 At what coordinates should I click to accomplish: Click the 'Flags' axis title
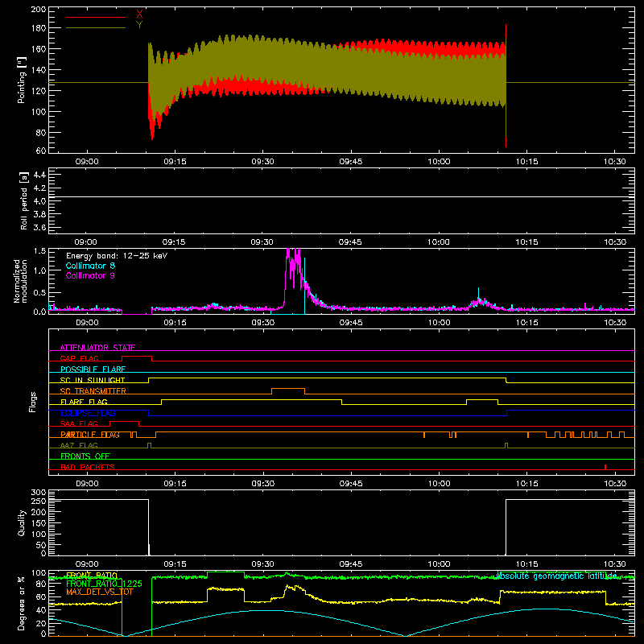pyautogui.click(x=32, y=402)
